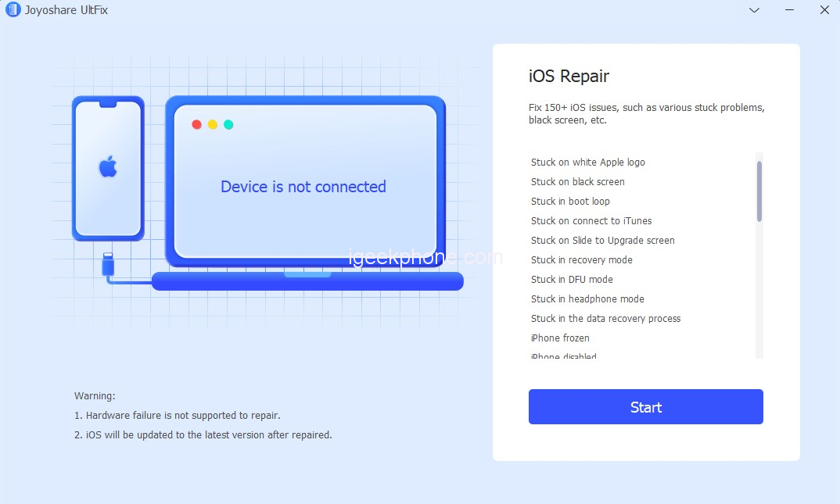Viewport: 840px width, 504px height.
Task: Choose "Stuck in recovery mode" from the list
Action: coord(582,260)
